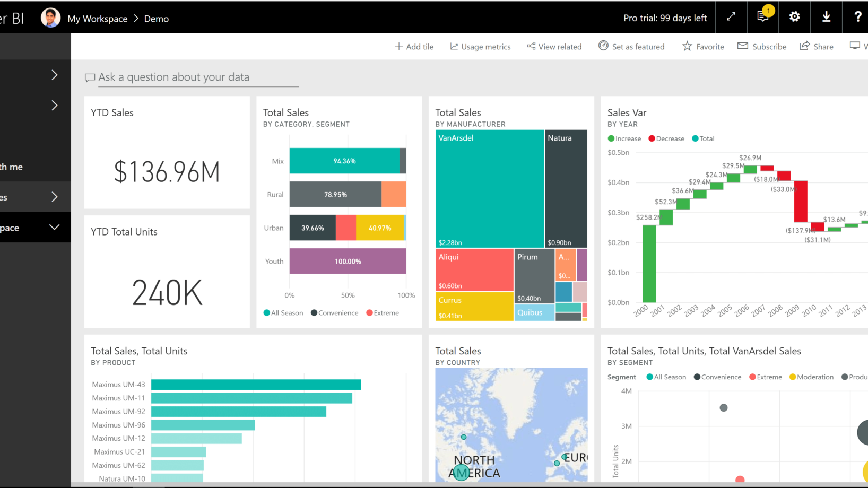
Task: Share the Demo dashboard
Action: pos(817,46)
